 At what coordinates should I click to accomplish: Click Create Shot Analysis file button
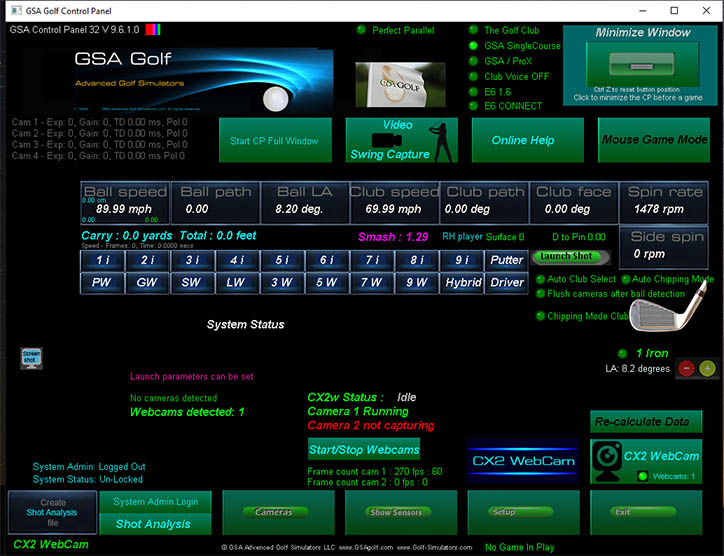click(52, 513)
